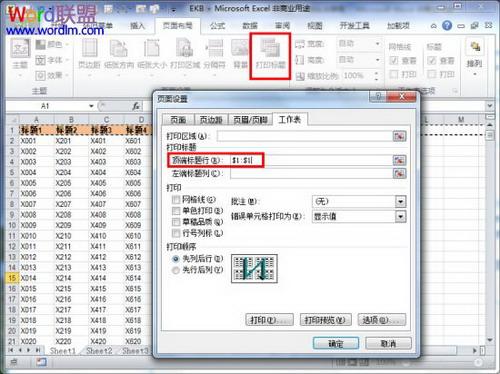Click the next sheet navigation arrow
500x374 pixels.
tap(29, 350)
